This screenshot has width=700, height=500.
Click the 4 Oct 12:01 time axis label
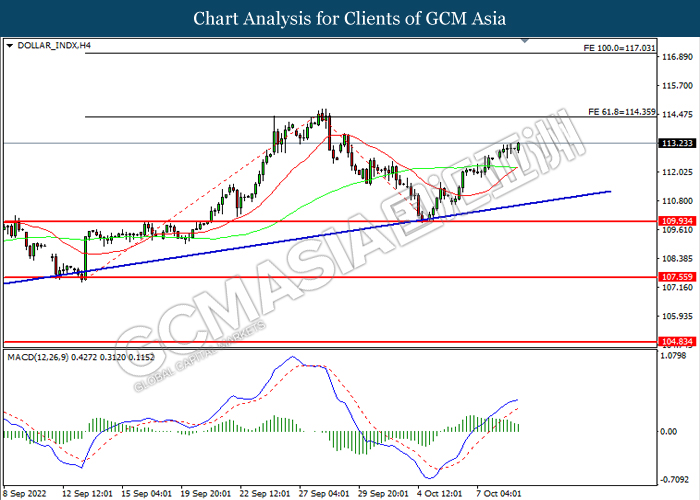pos(440,494)
